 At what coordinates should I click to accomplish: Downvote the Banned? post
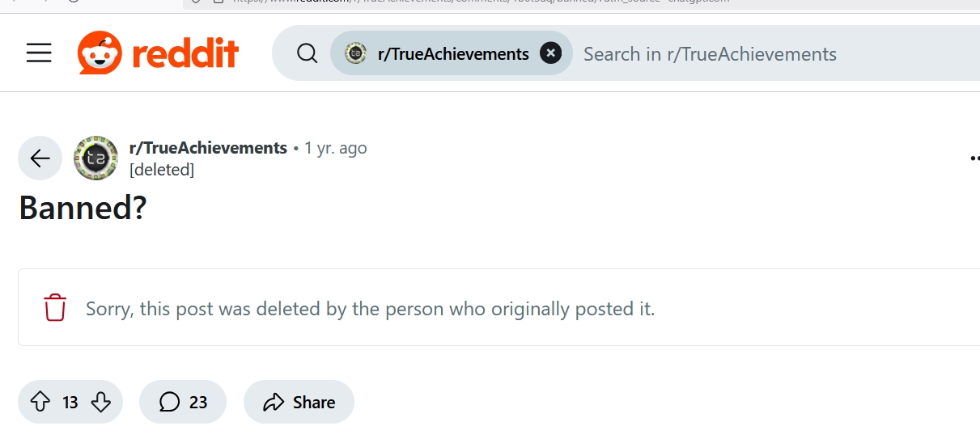[101, 402]
